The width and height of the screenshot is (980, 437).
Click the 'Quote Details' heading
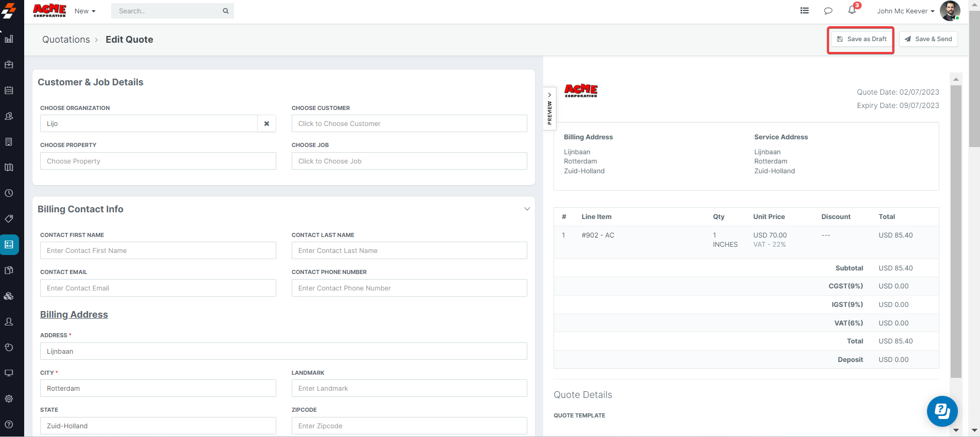(583, 395)
